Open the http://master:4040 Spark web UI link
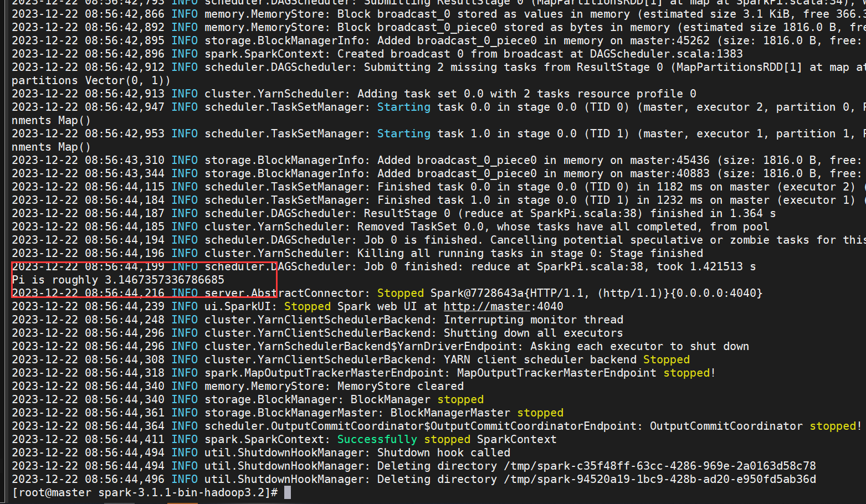Screen dimensions: 866x504 [x=503, y=306]
